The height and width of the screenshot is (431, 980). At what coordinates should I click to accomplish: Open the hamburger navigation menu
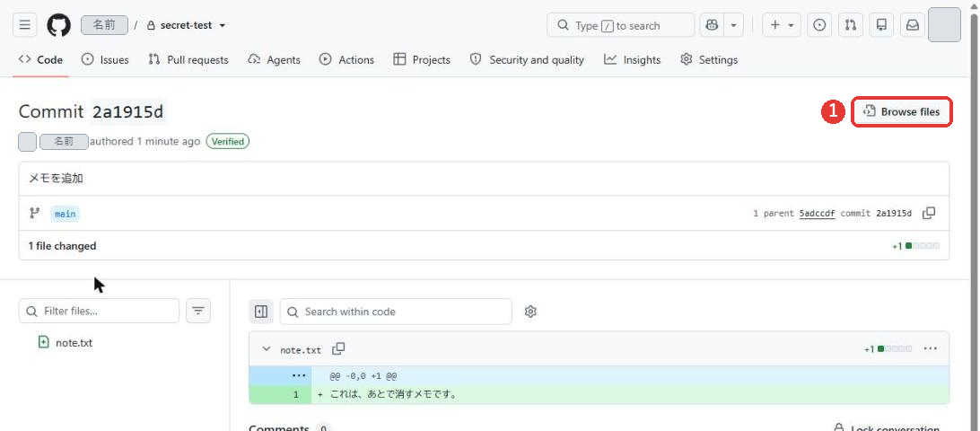click(x=24, y=25)
